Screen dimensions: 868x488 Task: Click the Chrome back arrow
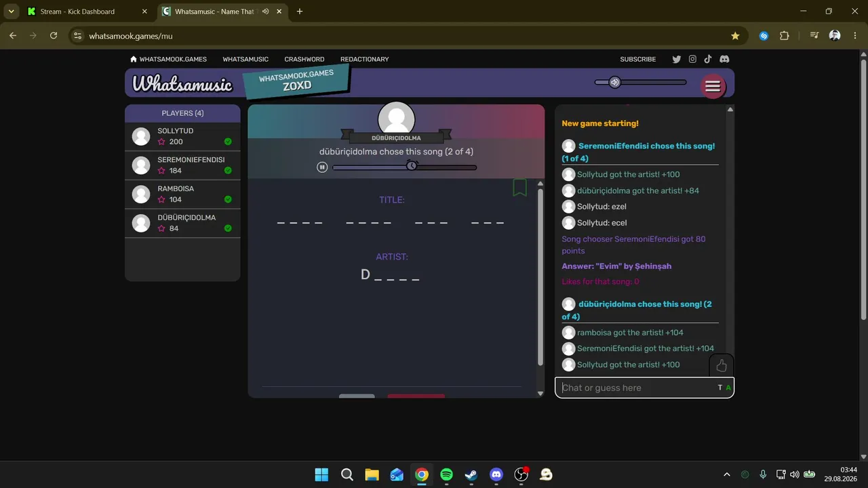coord(13,36)
